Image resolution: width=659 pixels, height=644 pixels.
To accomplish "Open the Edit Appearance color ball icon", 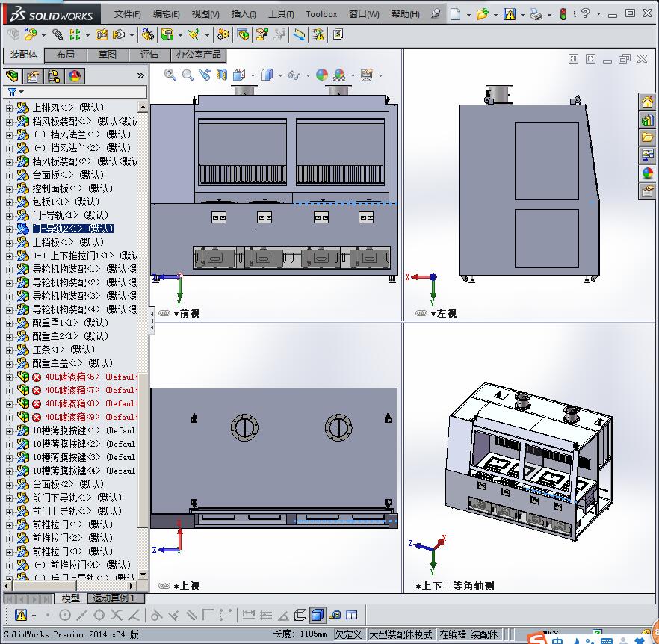I will pyautogui.click(x=322, y=75).
